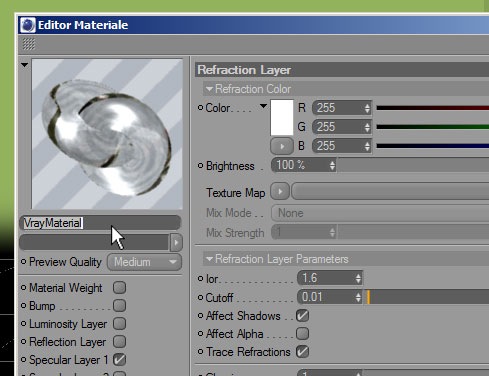Select the Specular Layer 1 channel label

[x=69, y=360]
